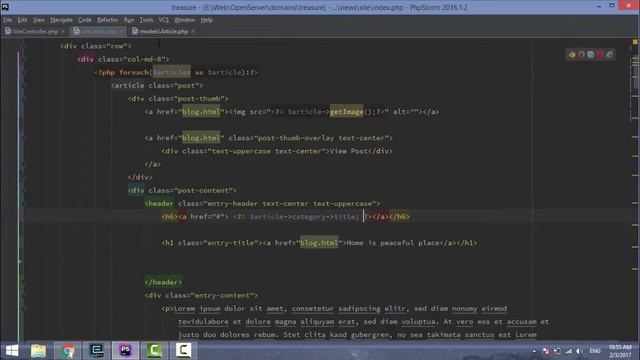This screenshot has height=360, width=640.
Task: Open the Refactor menu
Action: 107,20
